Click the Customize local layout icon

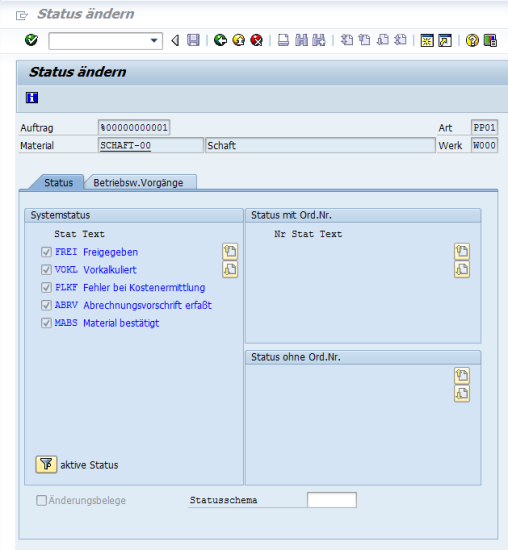coord(490,40)
